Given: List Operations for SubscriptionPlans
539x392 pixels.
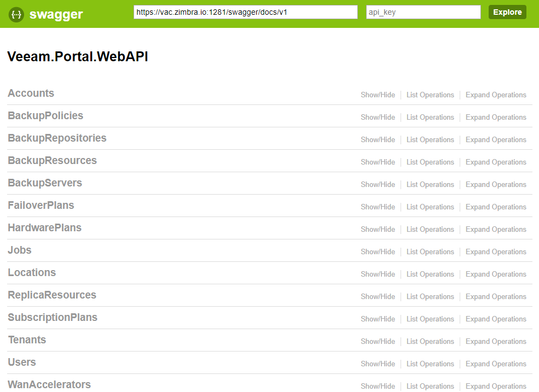Looking at the screenshot, I should (x=430, y=319).
